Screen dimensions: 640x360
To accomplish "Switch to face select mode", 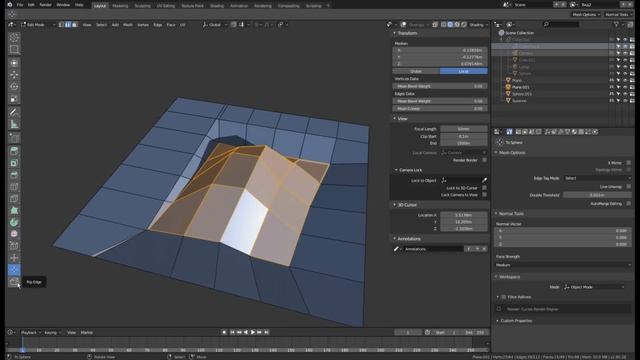I will [x=74, y=24].
